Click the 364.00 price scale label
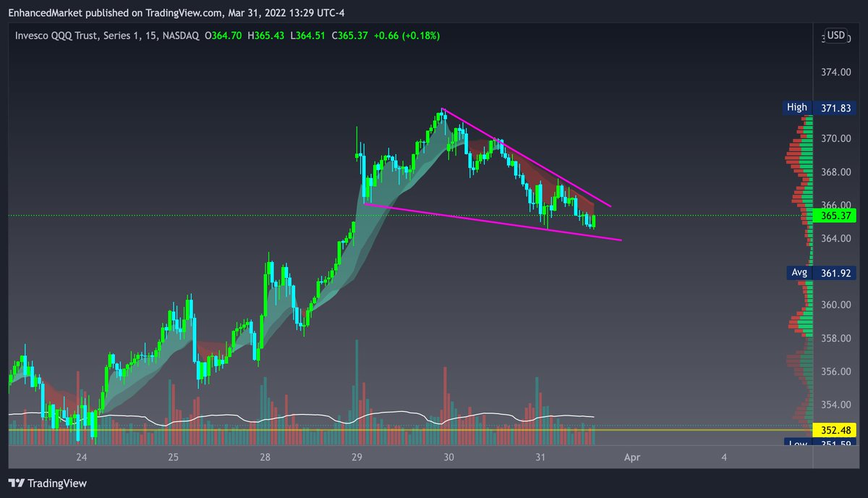 click(x=835, y=238)
